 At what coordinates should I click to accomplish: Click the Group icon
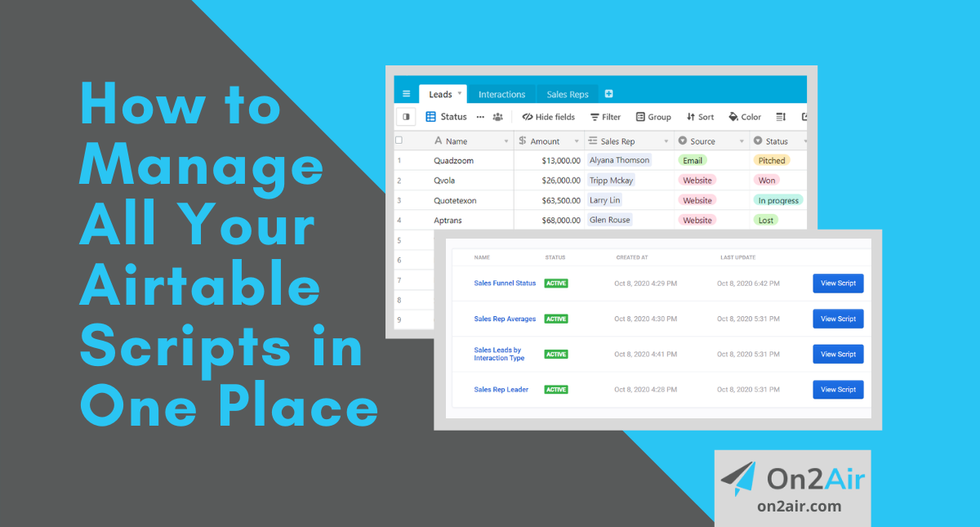pyautogui.click(x=653, y=117)
